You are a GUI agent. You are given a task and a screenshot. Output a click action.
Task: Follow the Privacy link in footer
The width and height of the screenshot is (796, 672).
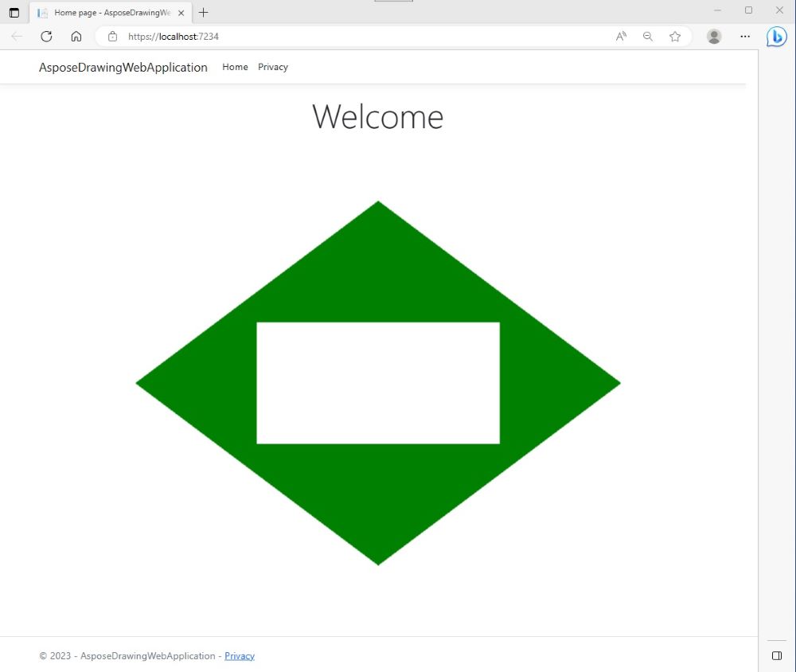point(240,656)
